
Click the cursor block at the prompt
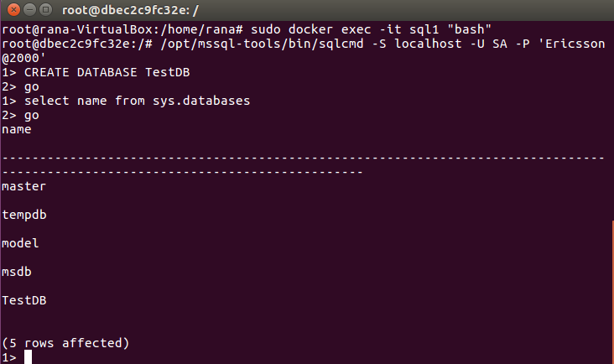(28, 357)
